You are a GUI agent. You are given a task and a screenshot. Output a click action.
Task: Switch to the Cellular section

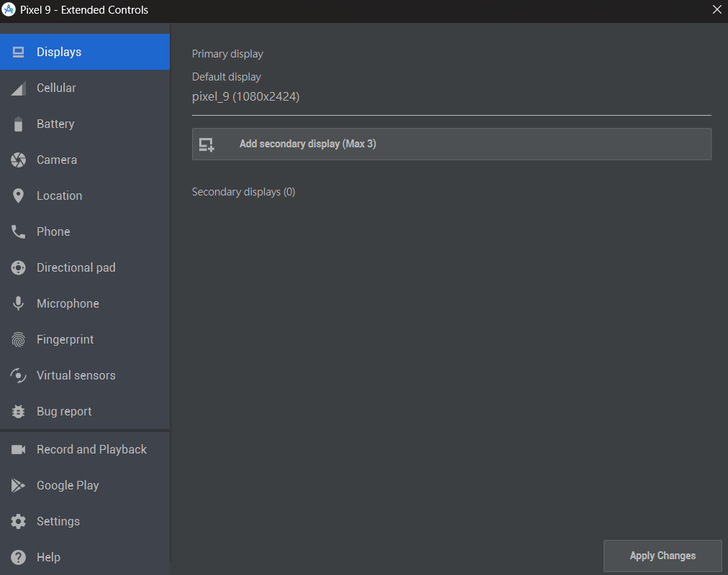pos(85,88)
